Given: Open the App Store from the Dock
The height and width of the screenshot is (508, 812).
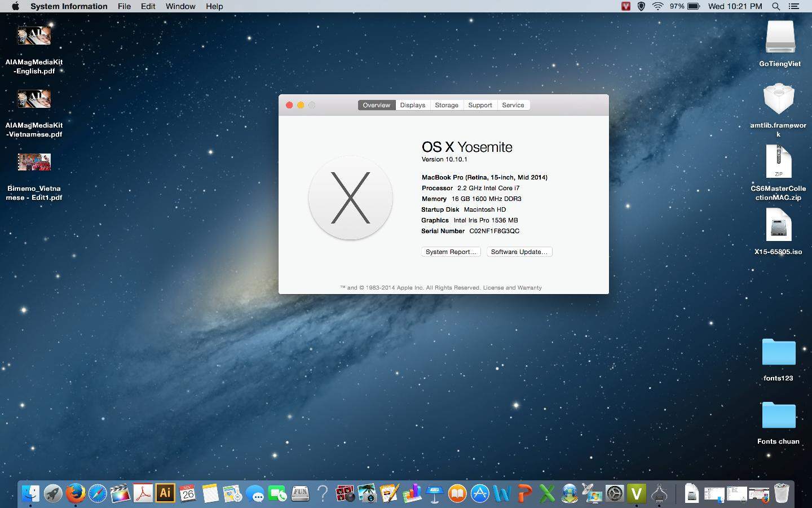Looking at the screenshot, I should (x=480, y=493).
